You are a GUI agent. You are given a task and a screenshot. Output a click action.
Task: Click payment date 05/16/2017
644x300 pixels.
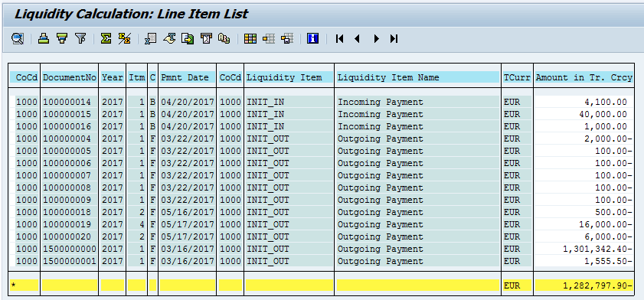pos(188,212)
